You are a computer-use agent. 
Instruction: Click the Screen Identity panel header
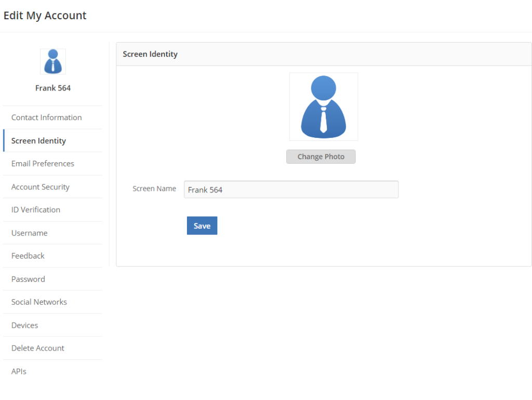click(150, 54)
